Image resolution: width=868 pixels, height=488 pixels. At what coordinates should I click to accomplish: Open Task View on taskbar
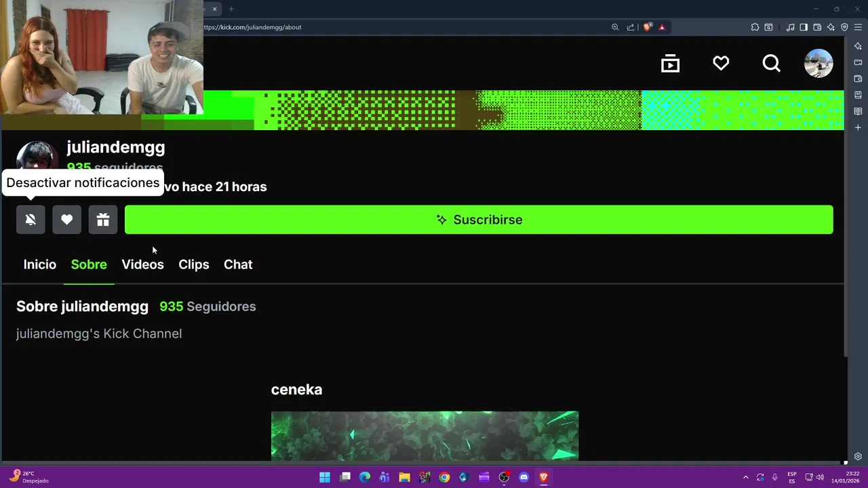pyautogui.click(x=345, y=477)
